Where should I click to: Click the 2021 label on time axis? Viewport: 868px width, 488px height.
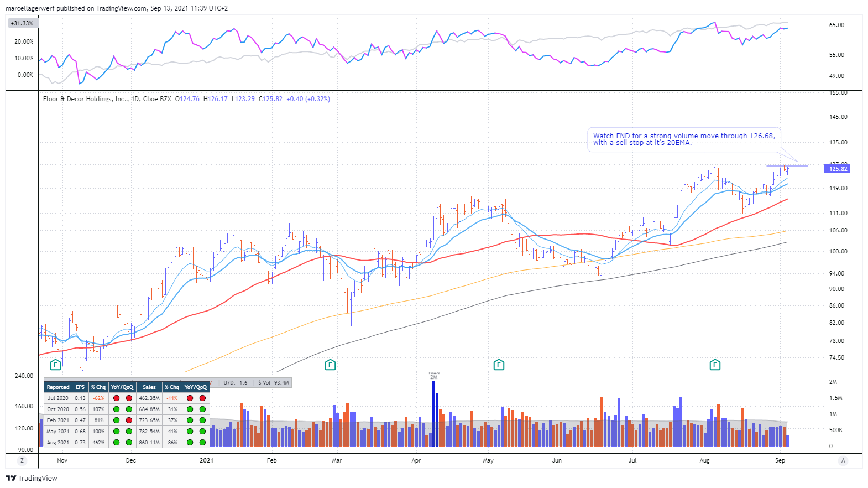pos(206,460)
